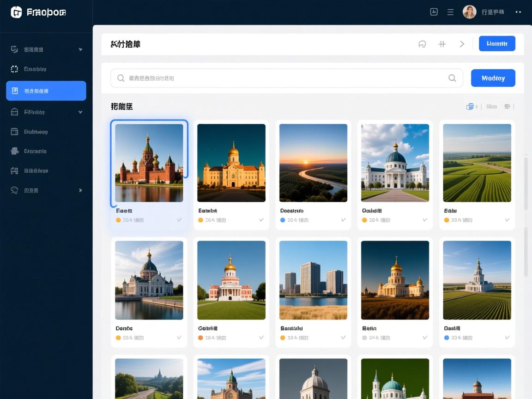Image resolution: width=532 pixels, height=399 pixels.
Task: Open the sidebar item with dashed square icon
Action: [x=35, y=69]
